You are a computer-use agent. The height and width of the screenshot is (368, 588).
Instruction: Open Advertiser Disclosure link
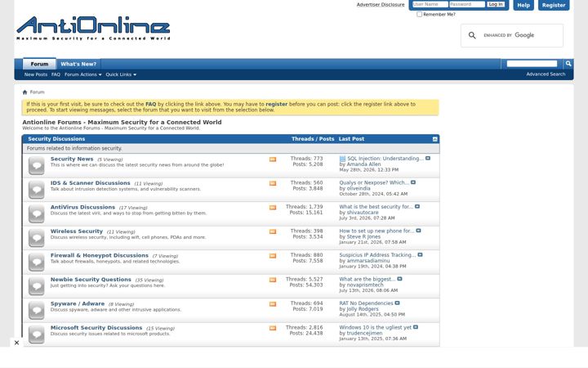click(x=381, y=5)
